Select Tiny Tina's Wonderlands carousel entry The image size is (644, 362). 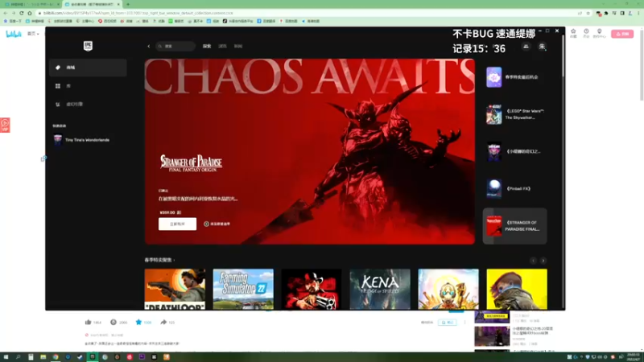pyautogui.click(x=514, y=151)
